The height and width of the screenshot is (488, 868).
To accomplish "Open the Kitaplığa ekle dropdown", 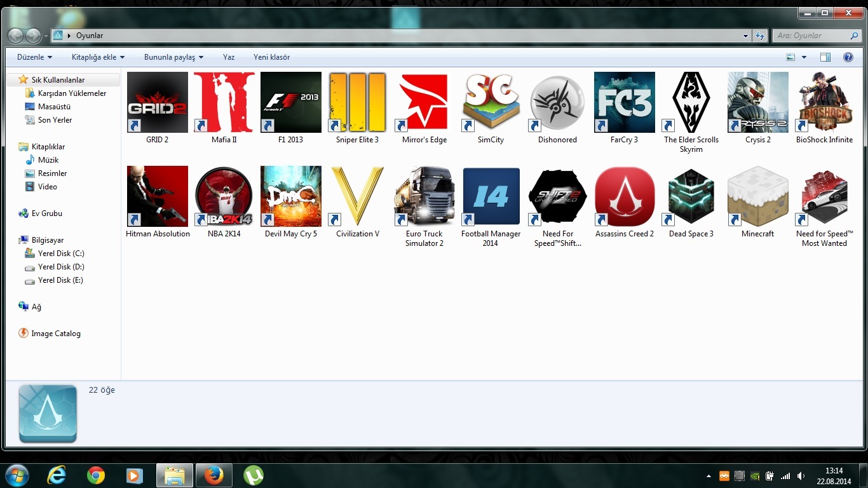I will coord(98,57).
